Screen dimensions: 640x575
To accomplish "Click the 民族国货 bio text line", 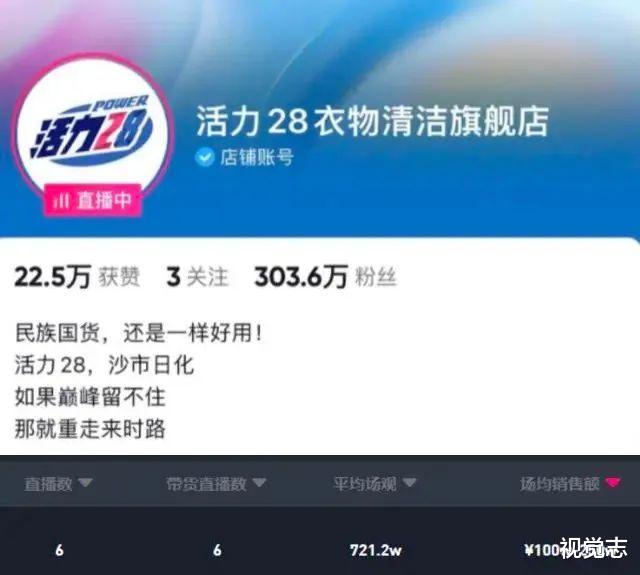I will 139,333.
